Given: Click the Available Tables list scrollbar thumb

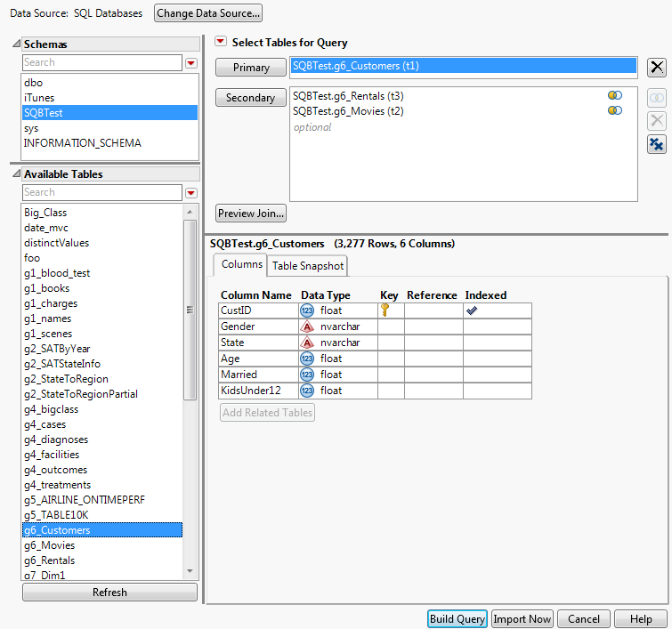Looking at the screenshot, I should click(189, 310).
